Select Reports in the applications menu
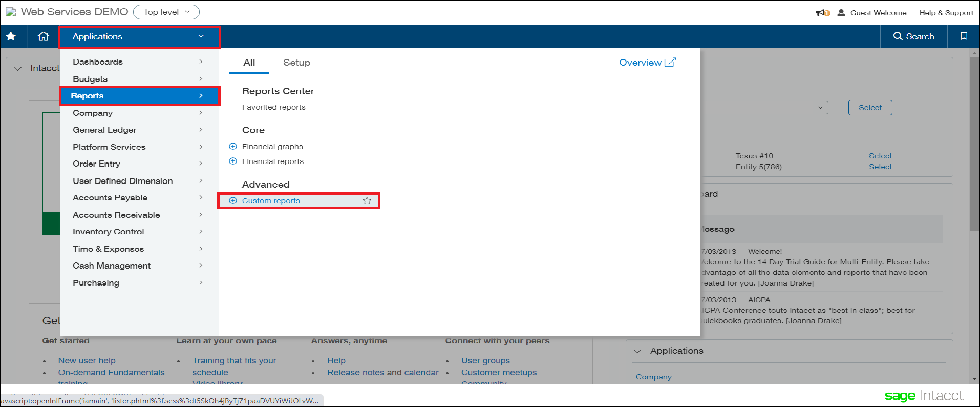 (x=139, y=96)
